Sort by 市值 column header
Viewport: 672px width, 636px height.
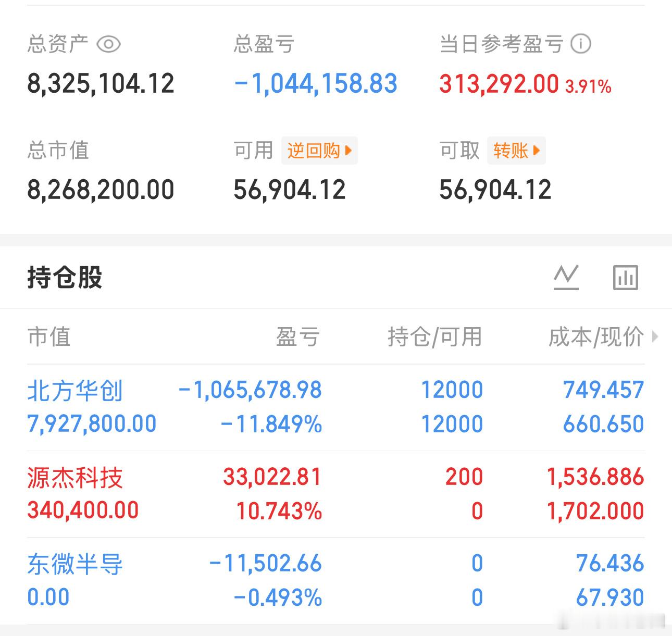[48, 336]
